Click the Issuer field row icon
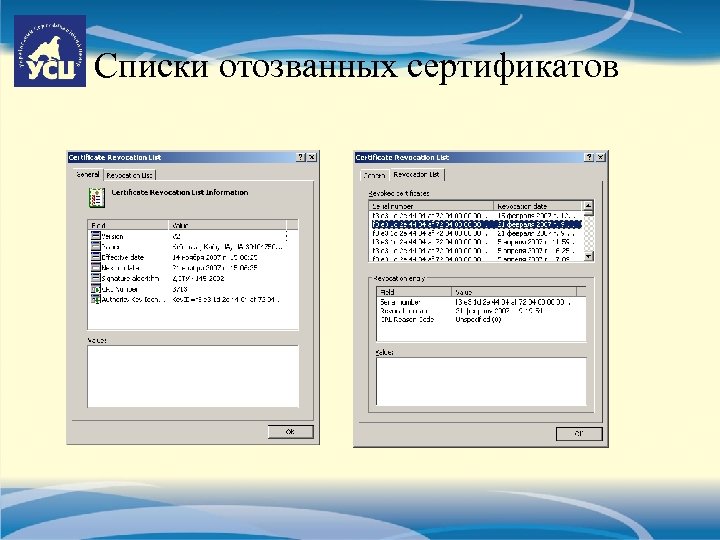 [96, 247]
